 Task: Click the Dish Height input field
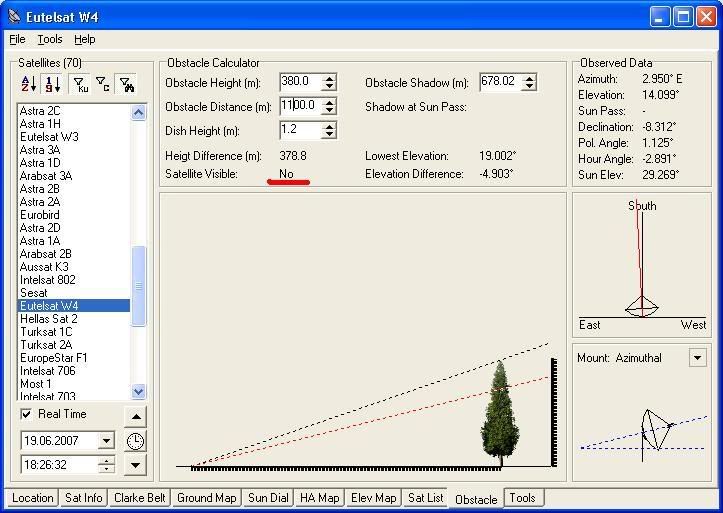pyautogui.click(x=301, y=130)
